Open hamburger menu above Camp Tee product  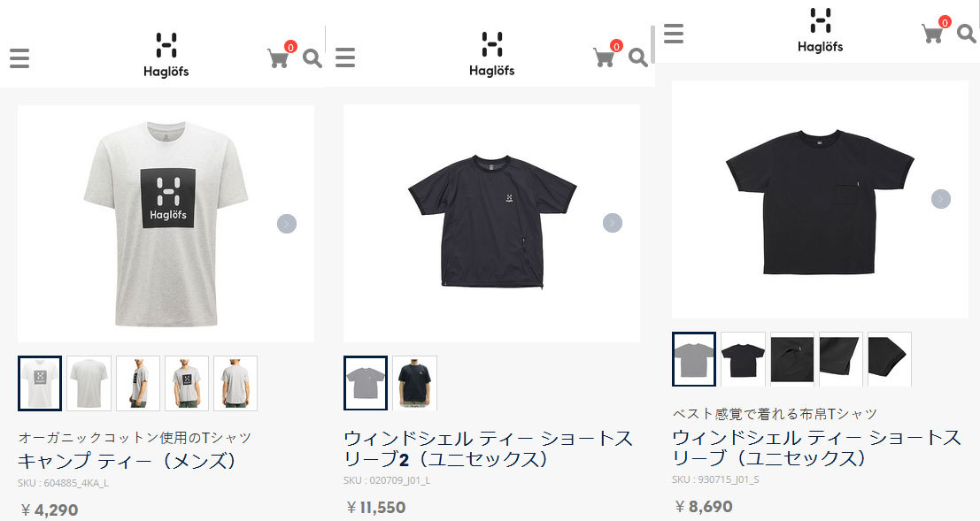point(19,58)
